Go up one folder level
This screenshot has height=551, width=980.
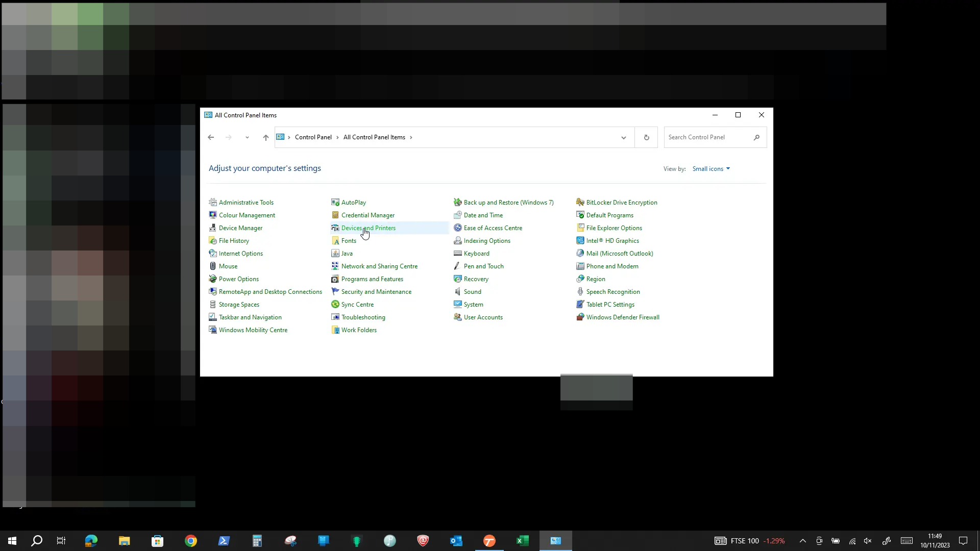coord(265,137)
